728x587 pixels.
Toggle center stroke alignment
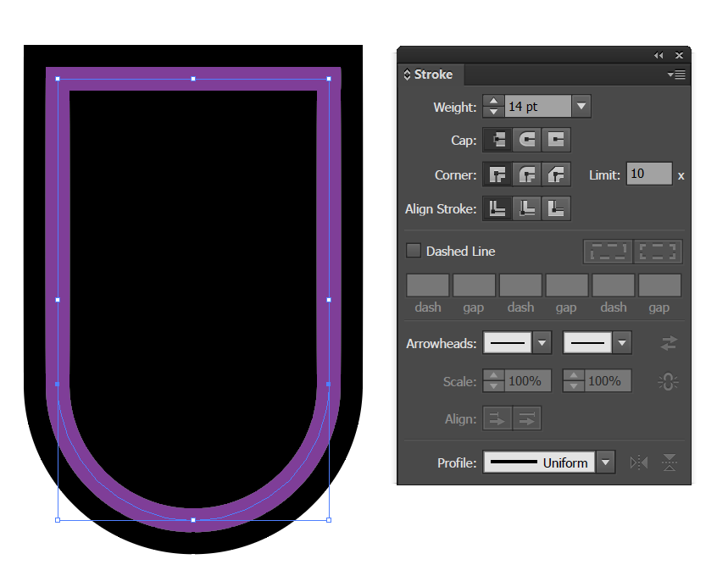526,208
